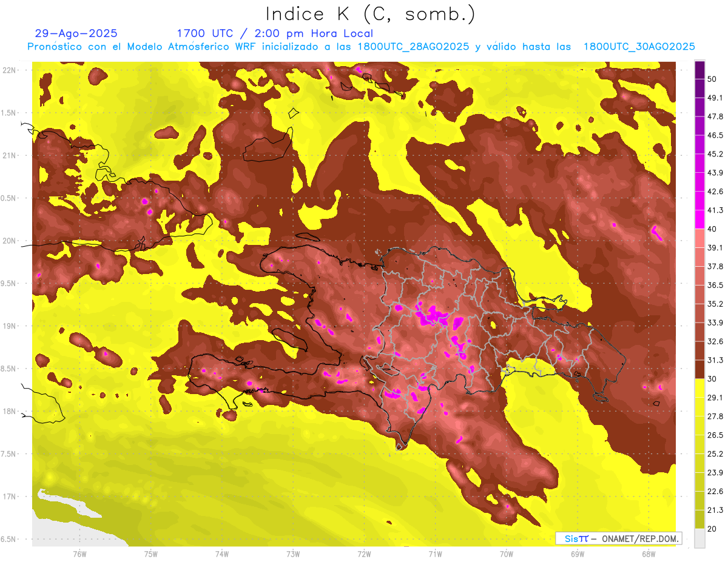Pick legend value "35.2"

pos(715,304)
